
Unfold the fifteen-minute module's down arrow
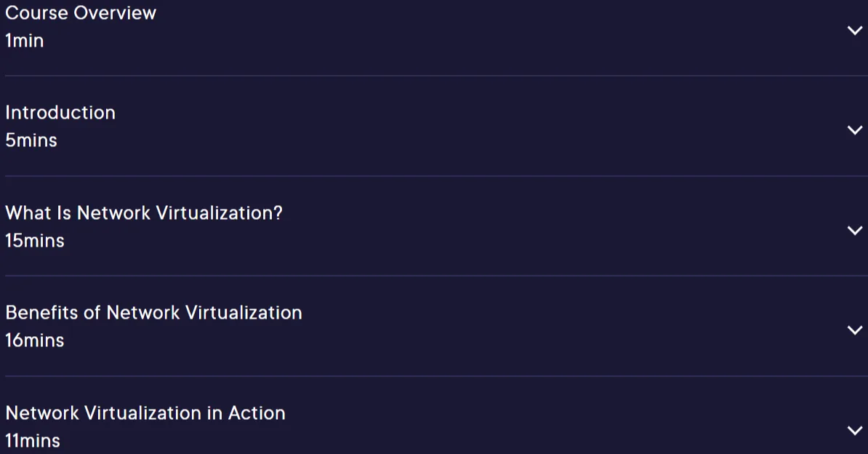point(855,230)
